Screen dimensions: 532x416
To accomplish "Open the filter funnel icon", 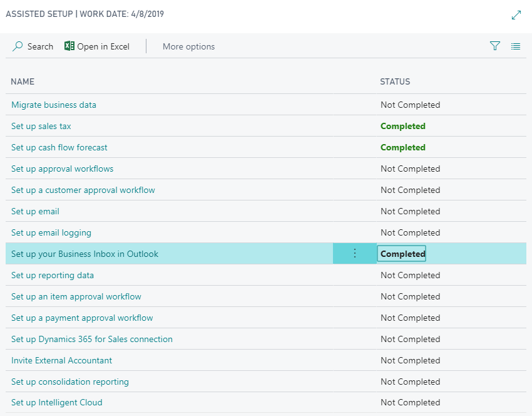I will pyautogui.click(x=494, y=46).
